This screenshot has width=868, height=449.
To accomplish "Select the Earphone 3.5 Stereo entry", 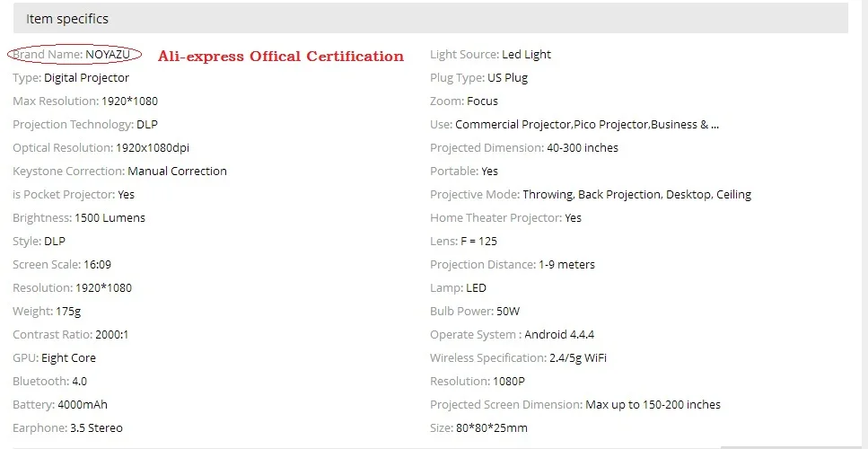I will click(x=67, y=428).
